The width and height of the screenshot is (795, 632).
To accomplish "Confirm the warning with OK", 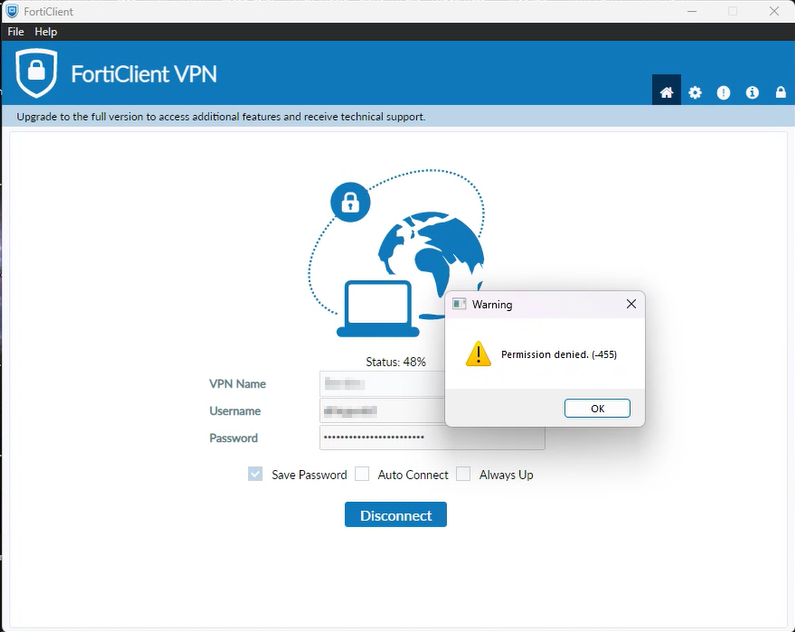I will (x=597, y=408).
